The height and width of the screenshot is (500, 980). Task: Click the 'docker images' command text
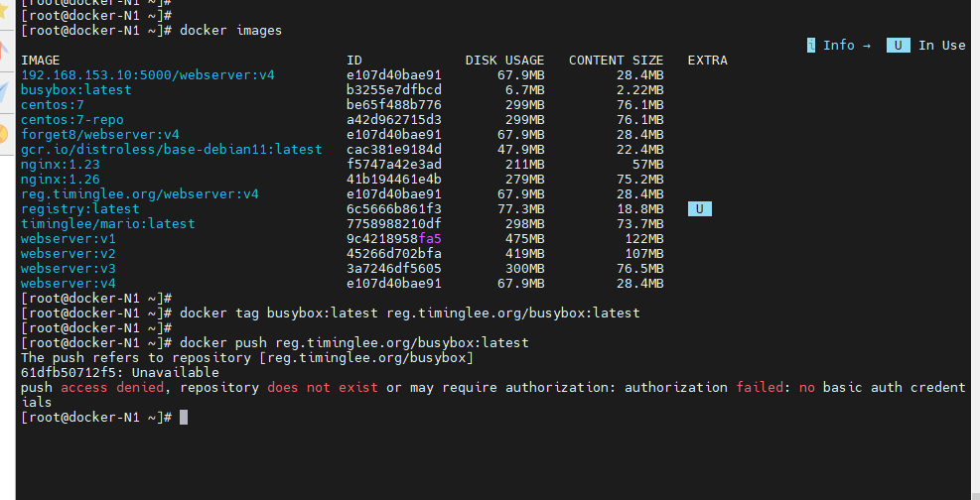click(x=230, y=31)
